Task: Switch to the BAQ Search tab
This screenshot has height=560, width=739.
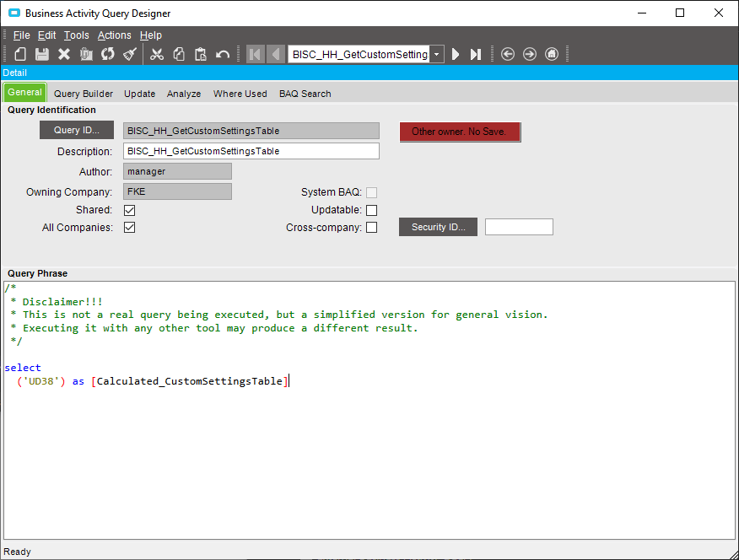Action: (x=305, y=94)
